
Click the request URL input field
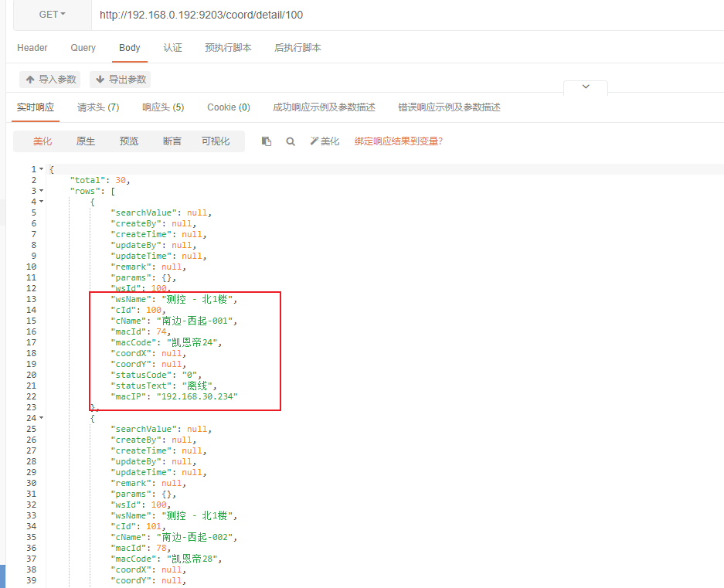coord(408,15)
